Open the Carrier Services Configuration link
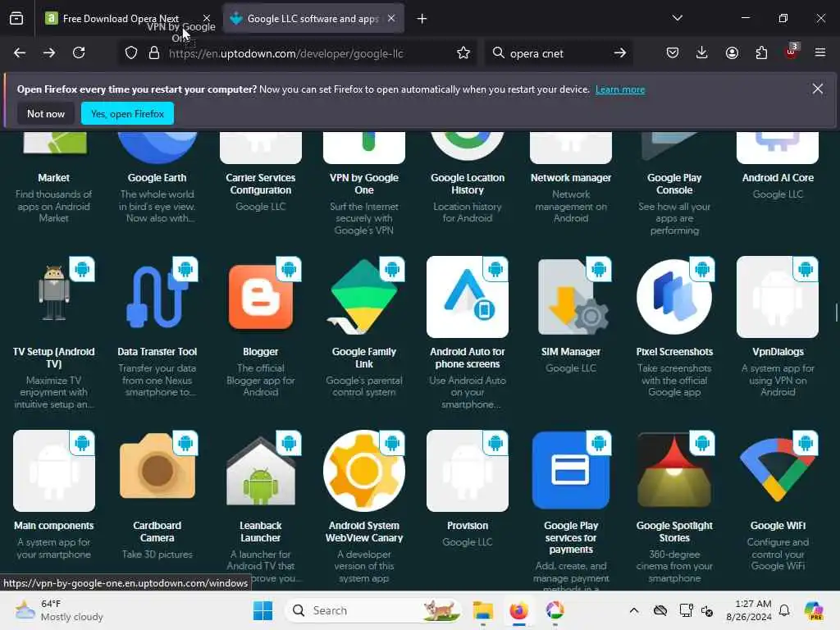This screenshot has width=840, height=630. (260, 184)
